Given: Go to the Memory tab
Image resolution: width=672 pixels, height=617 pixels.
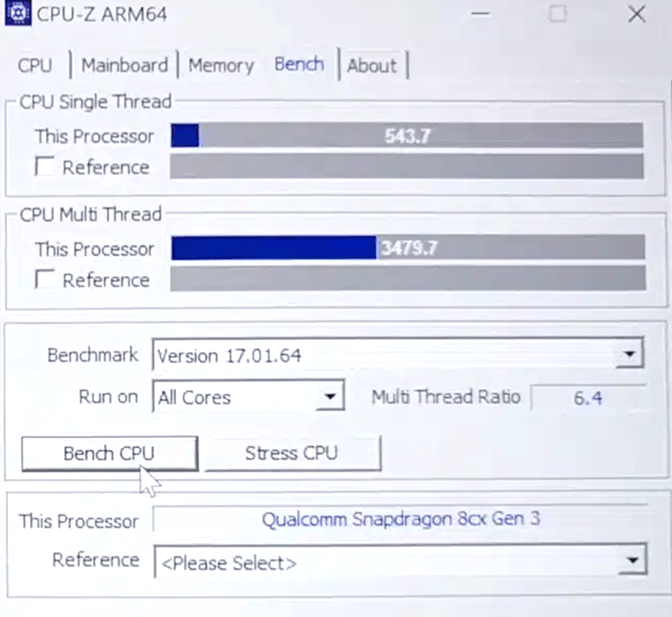Looking at the screenshot, I should 221,66.
